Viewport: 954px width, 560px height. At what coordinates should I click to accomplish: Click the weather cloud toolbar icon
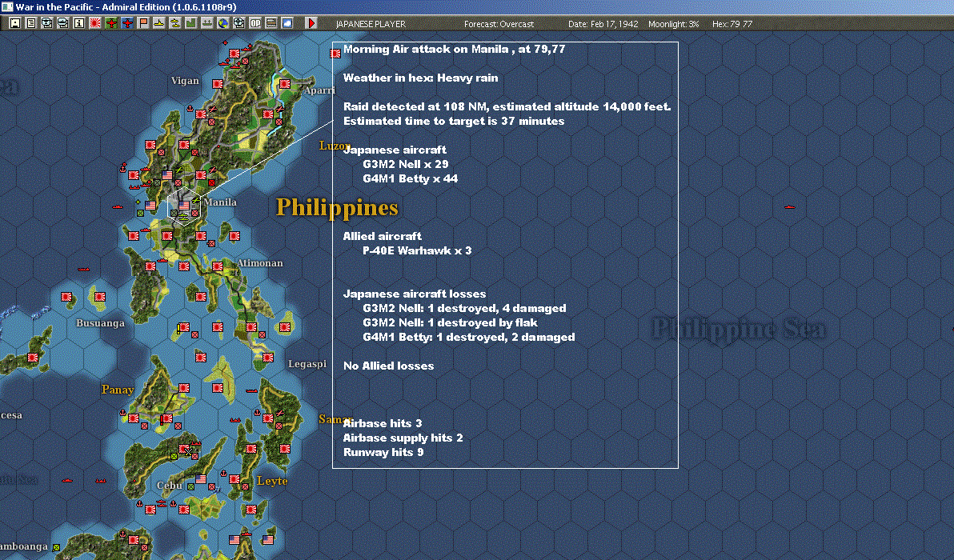tap(287, 23)
